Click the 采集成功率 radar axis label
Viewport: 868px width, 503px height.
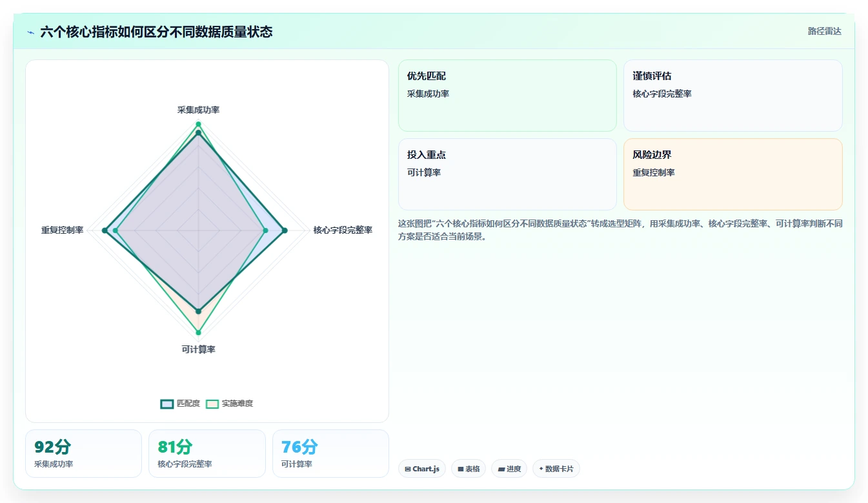click(x=198, y=110)
